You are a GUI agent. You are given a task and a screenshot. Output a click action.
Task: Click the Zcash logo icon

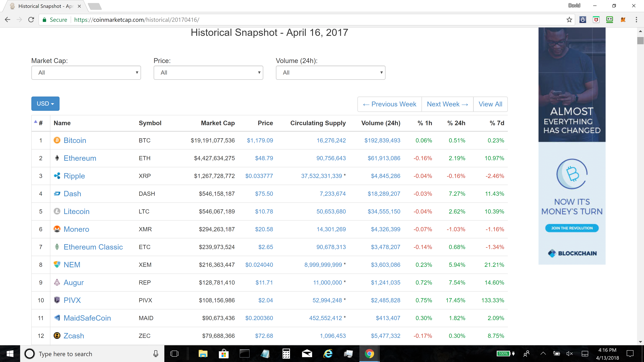57,336
